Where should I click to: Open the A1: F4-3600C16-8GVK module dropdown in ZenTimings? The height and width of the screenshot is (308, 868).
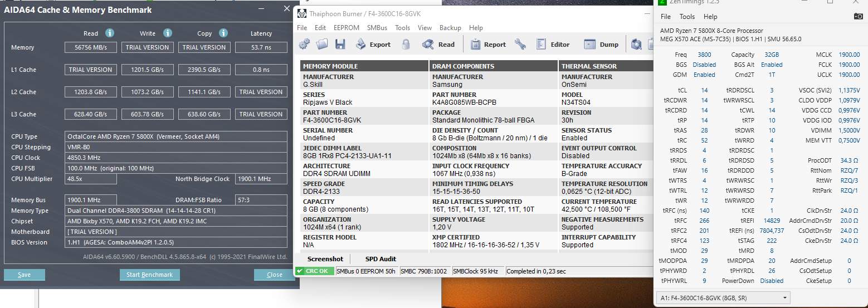tap(723, 298)
